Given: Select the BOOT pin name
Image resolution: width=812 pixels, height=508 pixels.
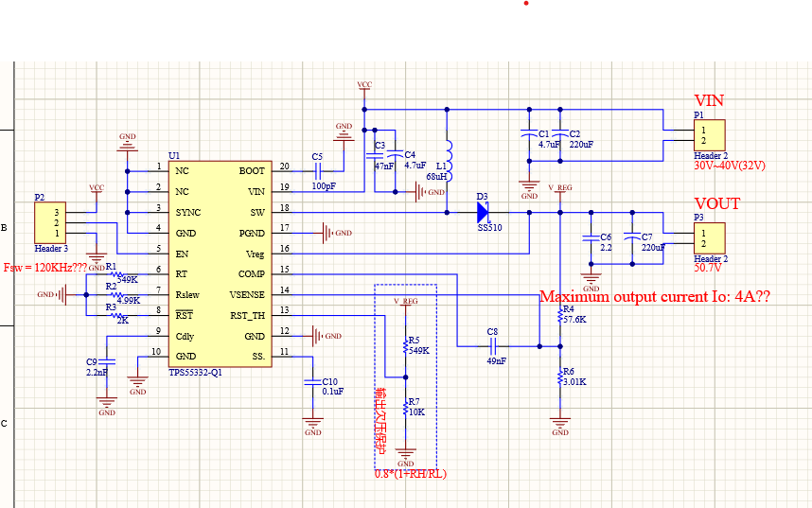Looking at the screenshot, I should [252, 171].
